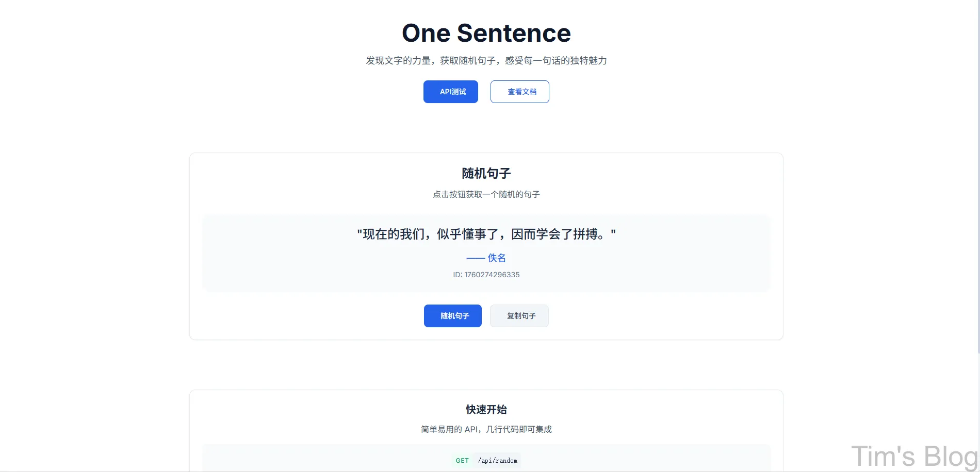The image size is (980, 472).
Task: Select the green GET method label
Action: pos(462,460)
